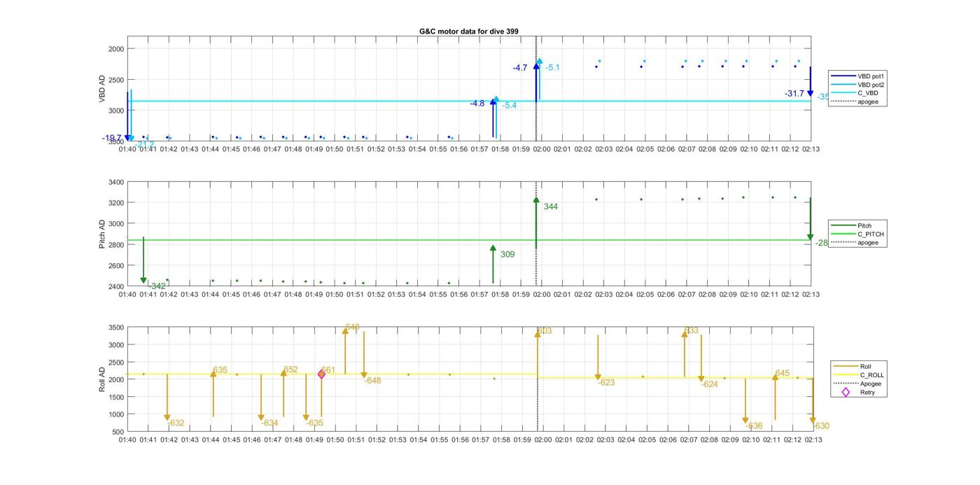The image size is (980, 485).
Task: Click the '3500' y-axis tick on the Roll plot
Action: 116,328
